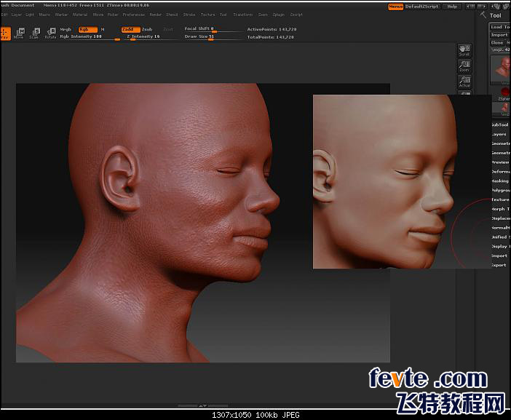Screen dimensions: 511x420
Task: Toggle the Mrgb mode button
Action: click(x=66, y=29)
